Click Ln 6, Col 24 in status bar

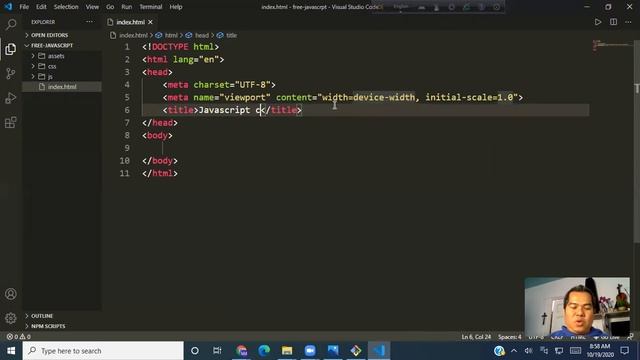(476, 337)
